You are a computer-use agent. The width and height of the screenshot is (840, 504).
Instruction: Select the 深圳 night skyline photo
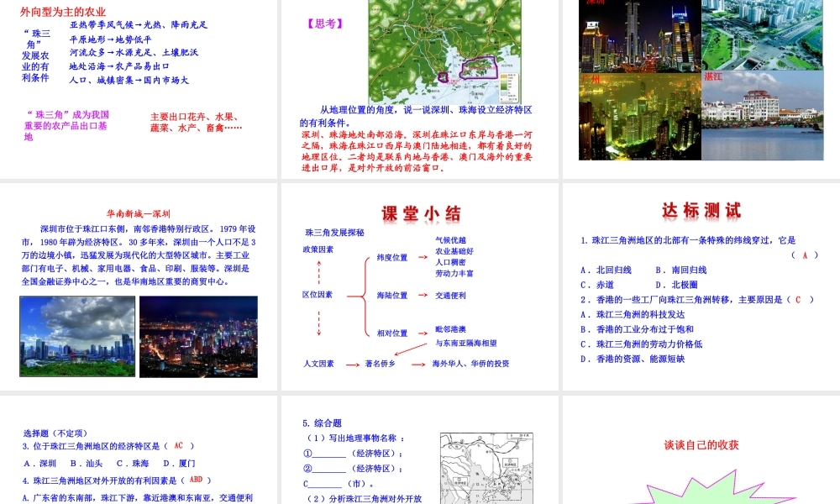coord(639,35)
